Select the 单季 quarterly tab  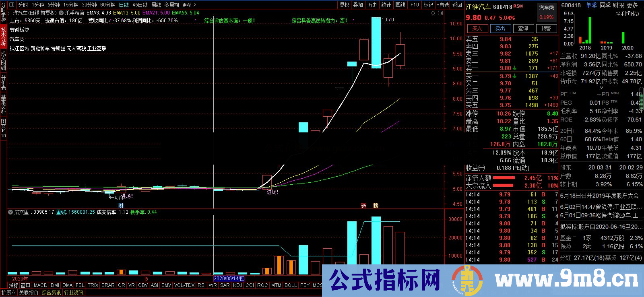click(591, 5)
